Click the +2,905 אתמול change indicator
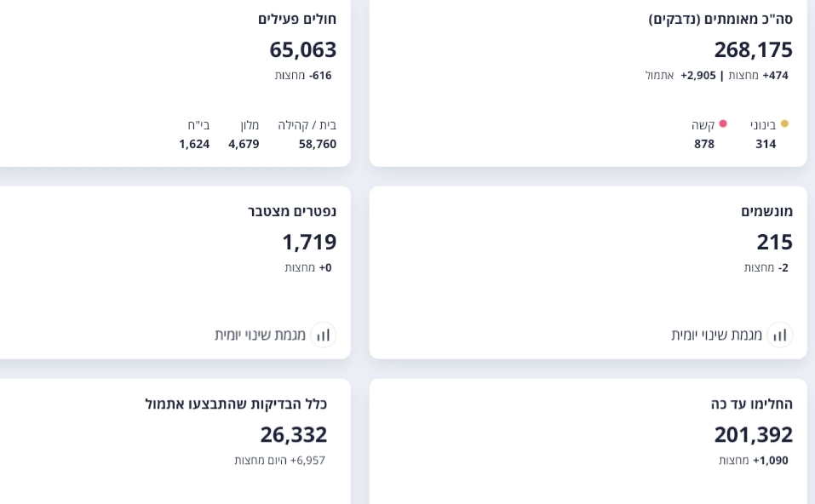 click(678, 75)
